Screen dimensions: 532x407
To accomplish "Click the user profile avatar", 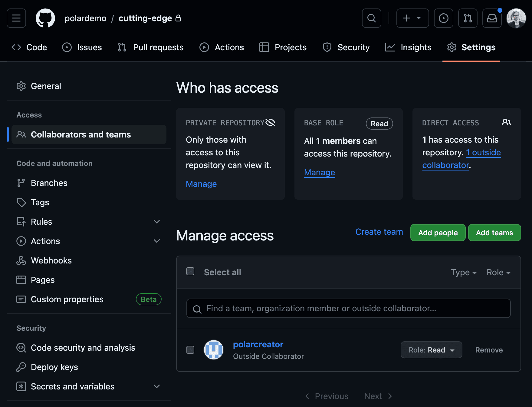I will (x=516, y=18).
